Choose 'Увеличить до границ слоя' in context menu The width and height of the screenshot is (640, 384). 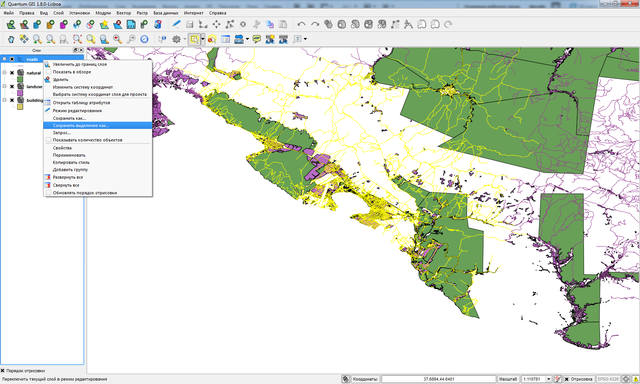click(98, 64)
